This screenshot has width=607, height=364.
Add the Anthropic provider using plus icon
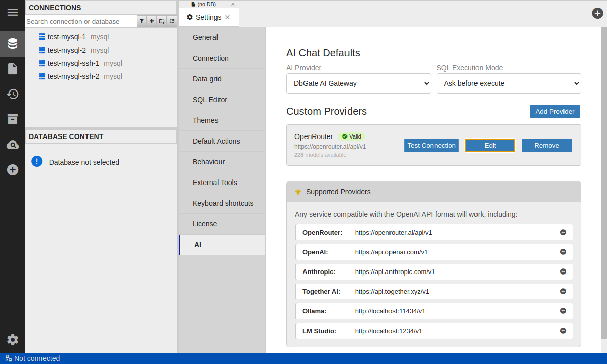tap(563, 271)
